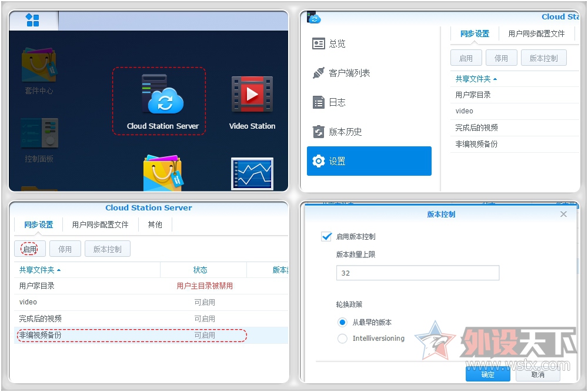Select 用户家目录 row in top-right list
This screenshot has width=588, height=392.
[514, 95]
